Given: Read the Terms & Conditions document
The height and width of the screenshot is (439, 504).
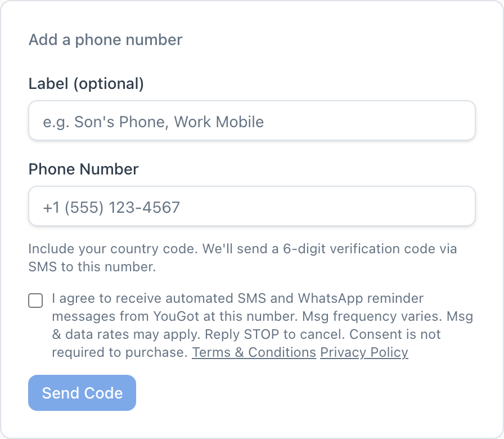Looking at the screenshot, I should click(x=253, y=352).
